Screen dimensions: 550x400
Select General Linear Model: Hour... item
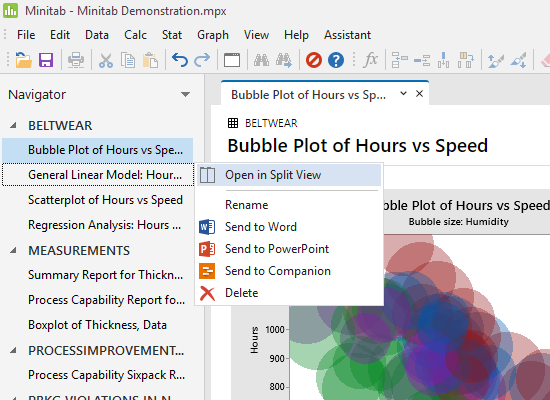(x=98, y=175)
